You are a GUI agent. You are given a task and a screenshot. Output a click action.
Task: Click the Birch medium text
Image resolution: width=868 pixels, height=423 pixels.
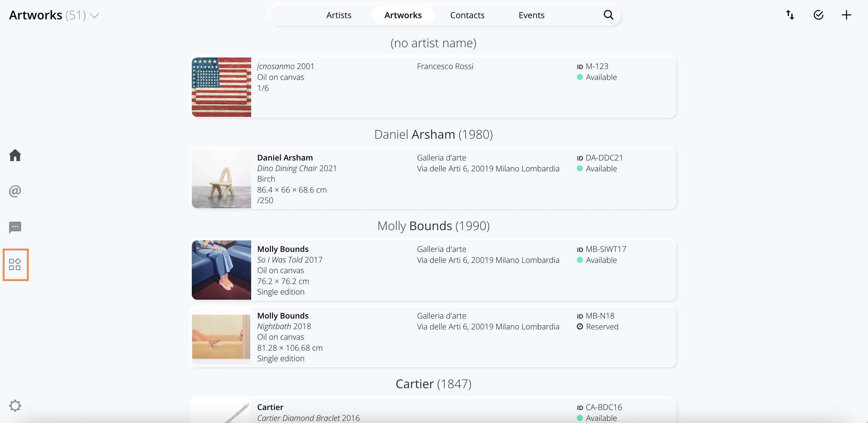(x=266, y=179)
